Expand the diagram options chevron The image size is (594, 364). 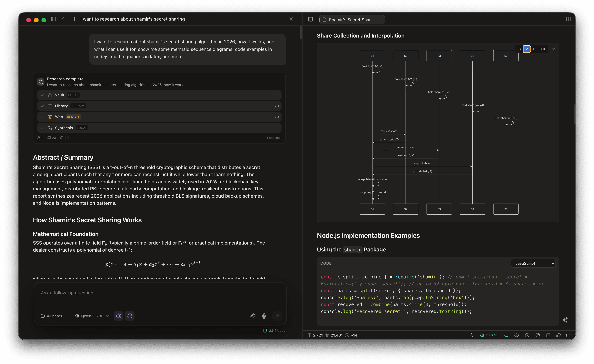(x=553, y=49)
